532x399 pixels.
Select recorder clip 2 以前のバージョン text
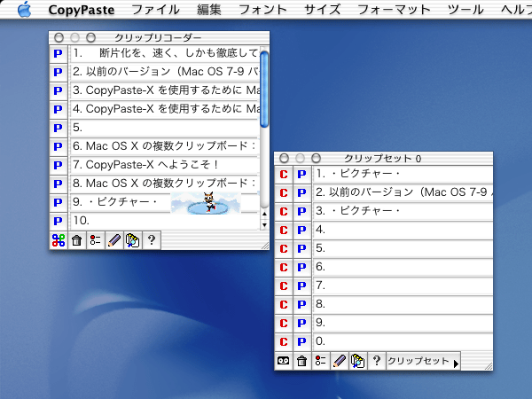(x=165, y=72)
